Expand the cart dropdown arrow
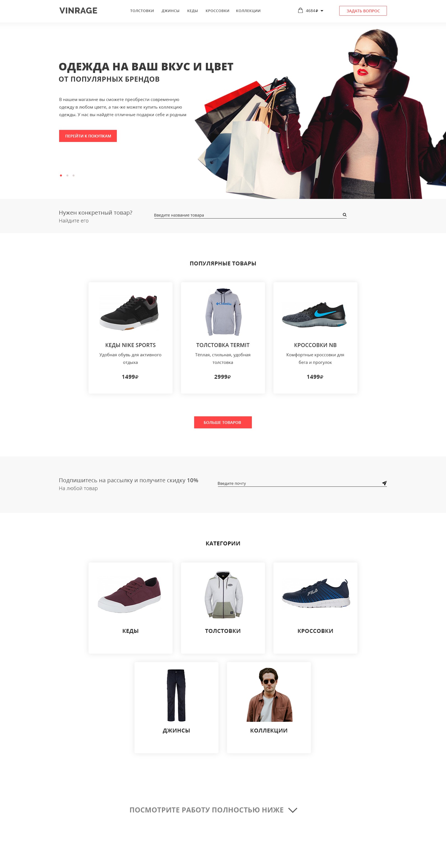 [x=322, y=11]
